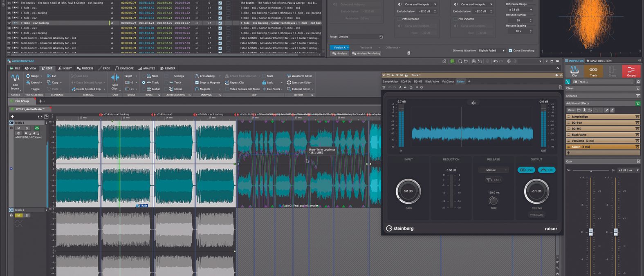This screenshot has height=276, width=644.
Task: Adjust the Raiser output Ceiling knob
Action: pyautogui.click(x=536, y=191)
